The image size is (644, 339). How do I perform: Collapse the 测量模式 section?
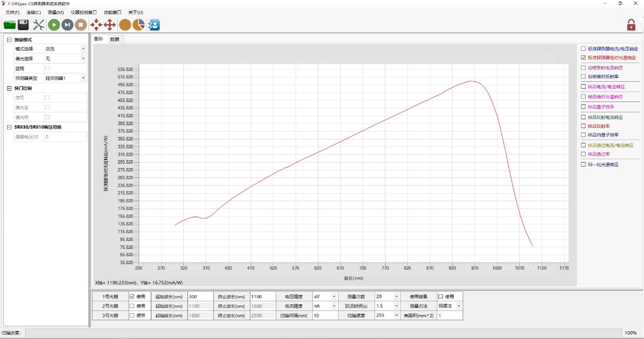pyautogui.click(x=9, y=40)
